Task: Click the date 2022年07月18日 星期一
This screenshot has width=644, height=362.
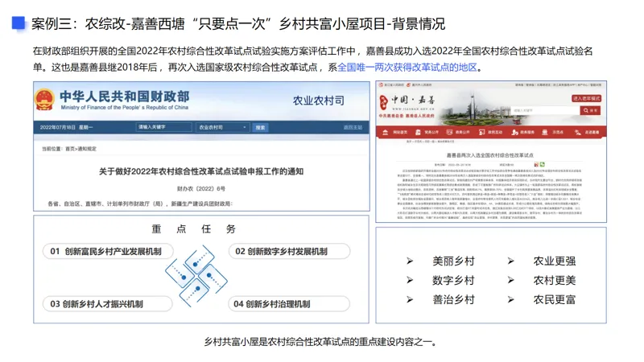Action: (x=66, y=127)
